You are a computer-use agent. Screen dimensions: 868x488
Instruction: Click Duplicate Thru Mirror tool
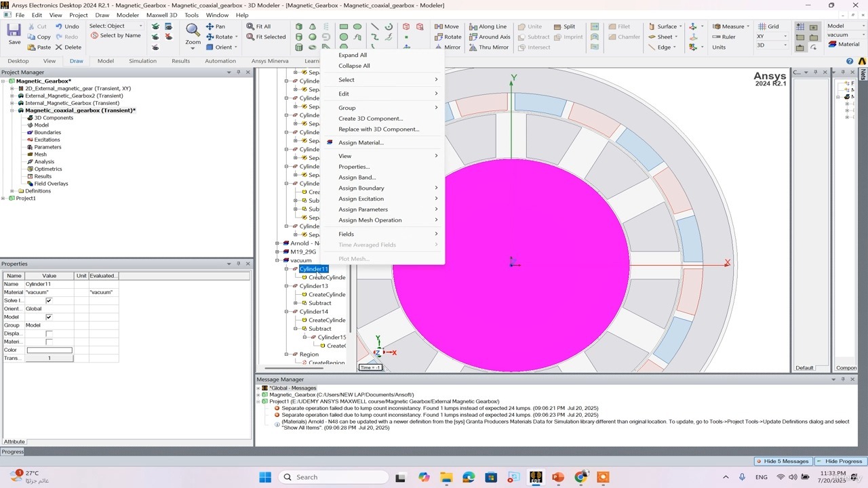point(489,47)
